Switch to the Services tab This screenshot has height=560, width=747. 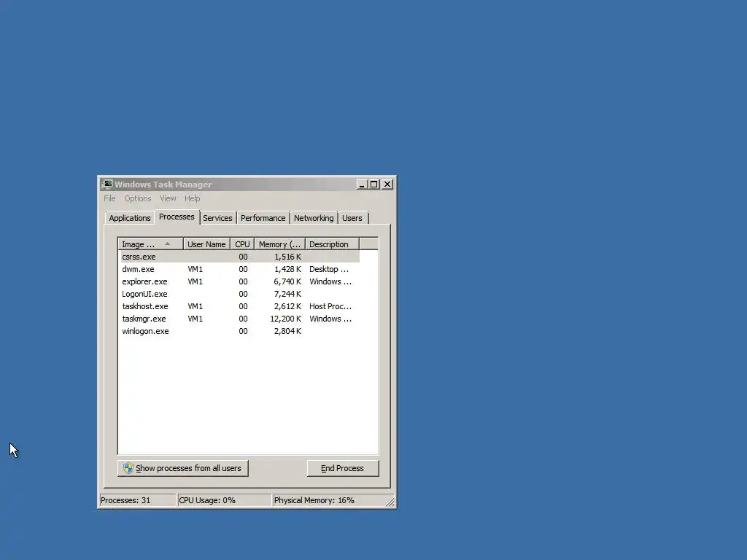pyautogui.click(x=217, y=218)
